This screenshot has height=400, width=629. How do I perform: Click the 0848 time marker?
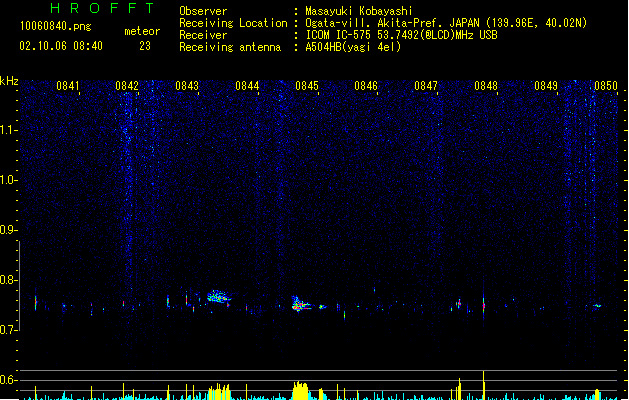click(486, 86)
